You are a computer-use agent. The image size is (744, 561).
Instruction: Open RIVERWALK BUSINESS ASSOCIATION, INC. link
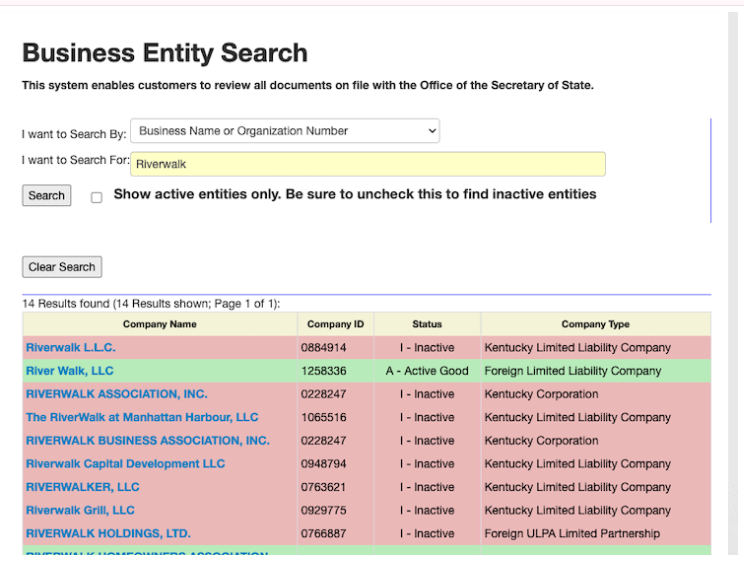tap(148, 441)
